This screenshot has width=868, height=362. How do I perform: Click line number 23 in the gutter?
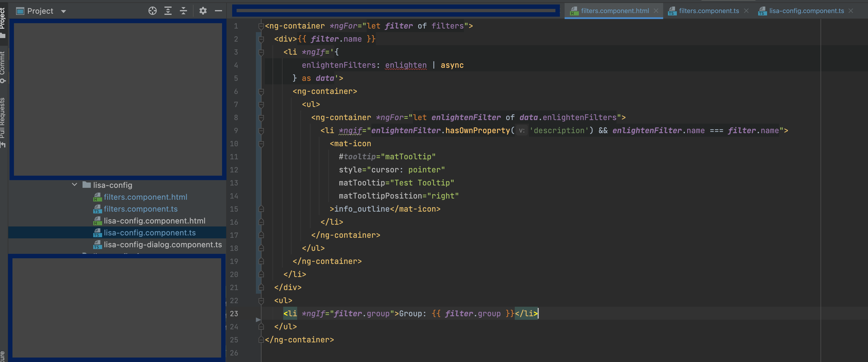234,314
